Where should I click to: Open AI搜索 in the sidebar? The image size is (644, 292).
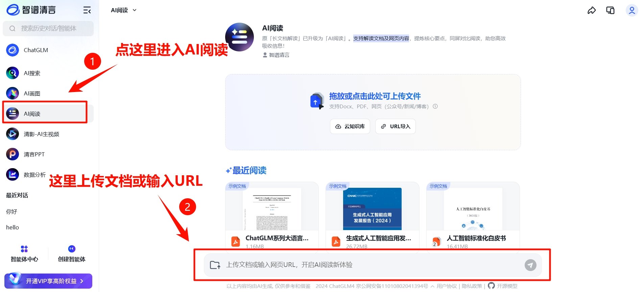(x=48, y=73)
